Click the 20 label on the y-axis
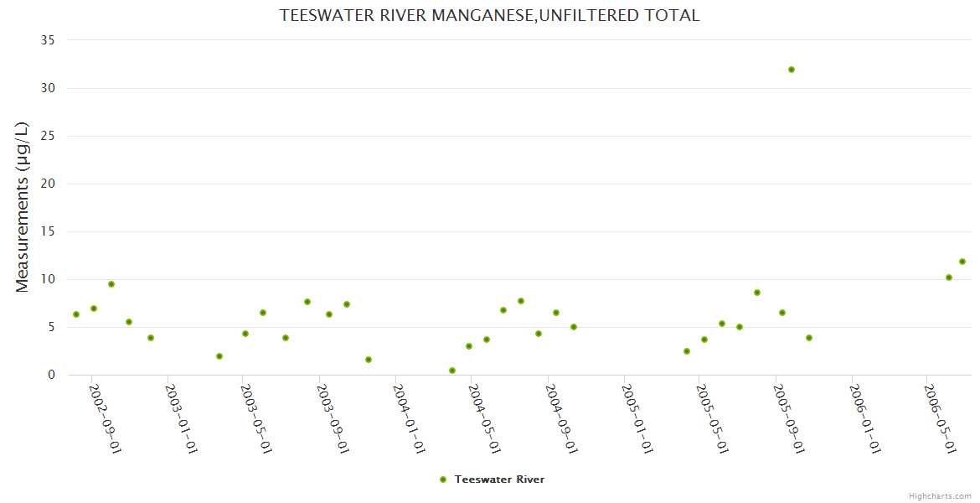 (x=48, y=184)
